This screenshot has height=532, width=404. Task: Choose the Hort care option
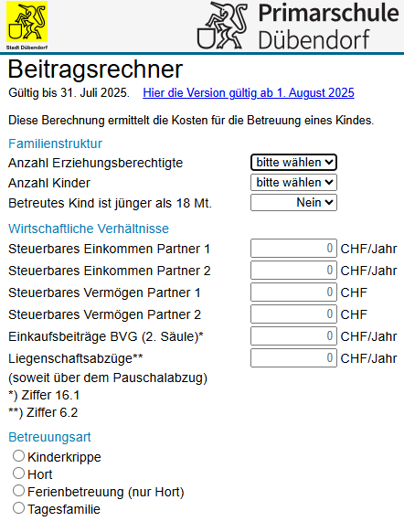pyautogui.click(x=18, y=473)
